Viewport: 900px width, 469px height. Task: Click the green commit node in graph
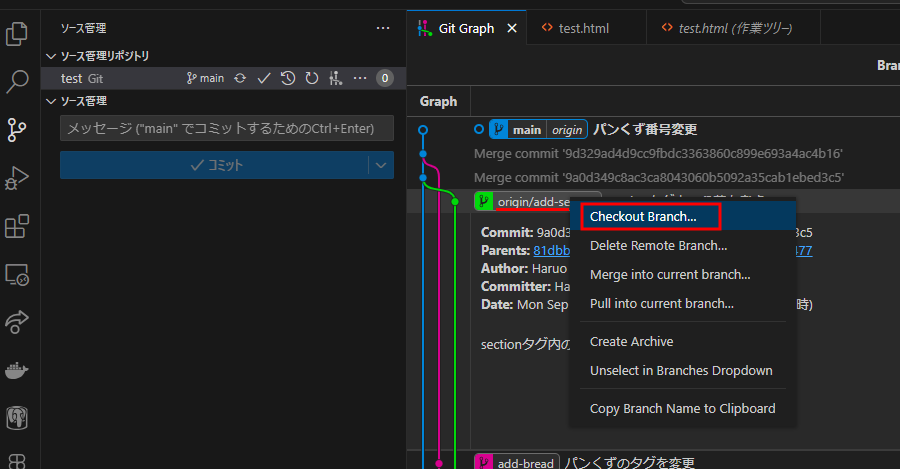click(x=455, y=201)
